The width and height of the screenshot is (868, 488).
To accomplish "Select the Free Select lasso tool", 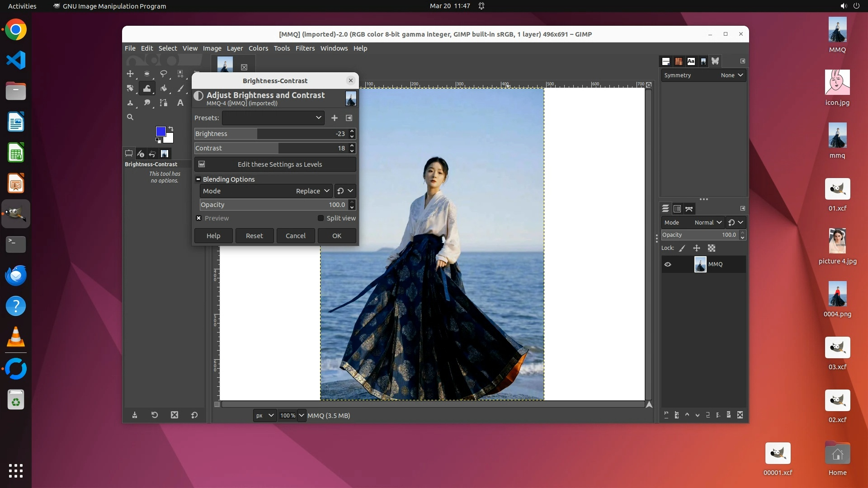I will tap(164, 74).
